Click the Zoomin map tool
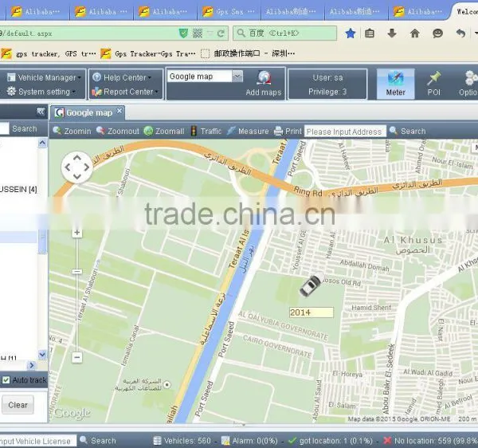This screenshot has width=478, height=448. pos(72,132)
